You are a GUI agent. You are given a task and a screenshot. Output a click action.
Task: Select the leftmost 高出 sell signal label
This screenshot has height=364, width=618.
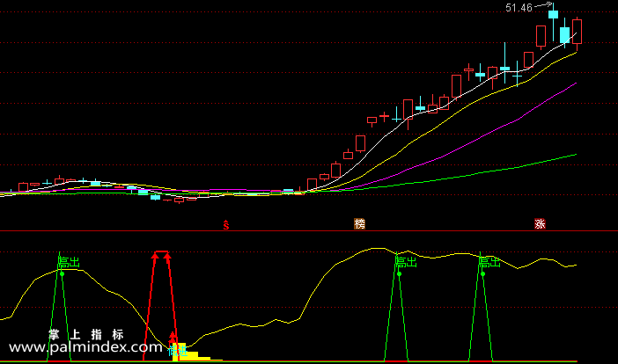click(x=69, y=263)
